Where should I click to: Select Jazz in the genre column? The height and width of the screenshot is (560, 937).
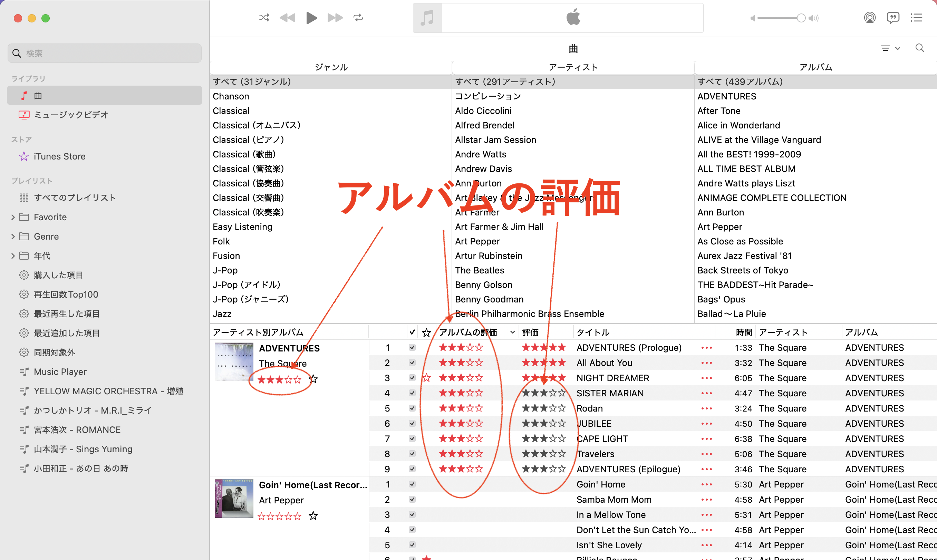222,314
